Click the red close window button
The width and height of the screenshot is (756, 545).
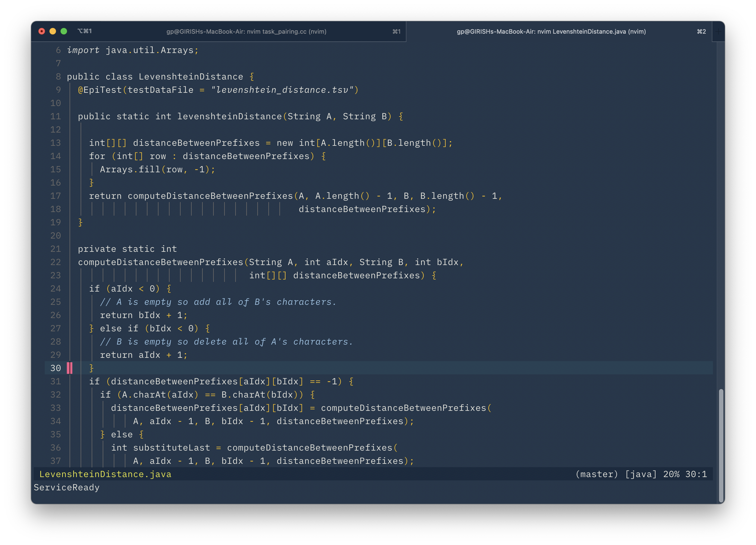(x=42, y=31)
